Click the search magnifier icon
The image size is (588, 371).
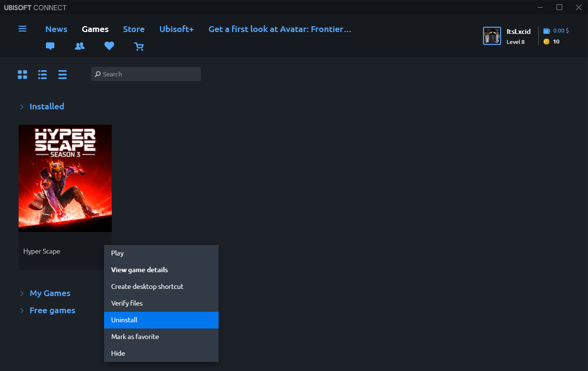coord(98,74)
